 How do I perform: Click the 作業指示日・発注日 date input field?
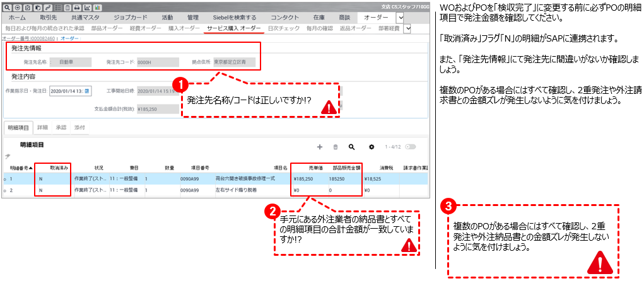pos(66,91)
